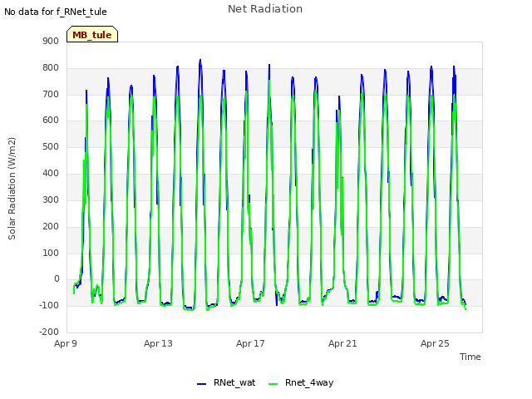The image size is (532, 399).
Task: Click the Apr 17 x-axis tick label
Action: (250, 343)
